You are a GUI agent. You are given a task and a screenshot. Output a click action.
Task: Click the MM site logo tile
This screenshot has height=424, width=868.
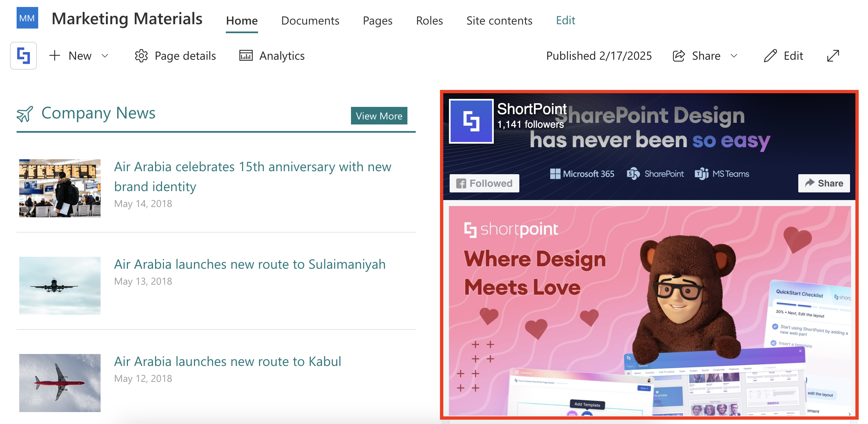coord(27,18)
